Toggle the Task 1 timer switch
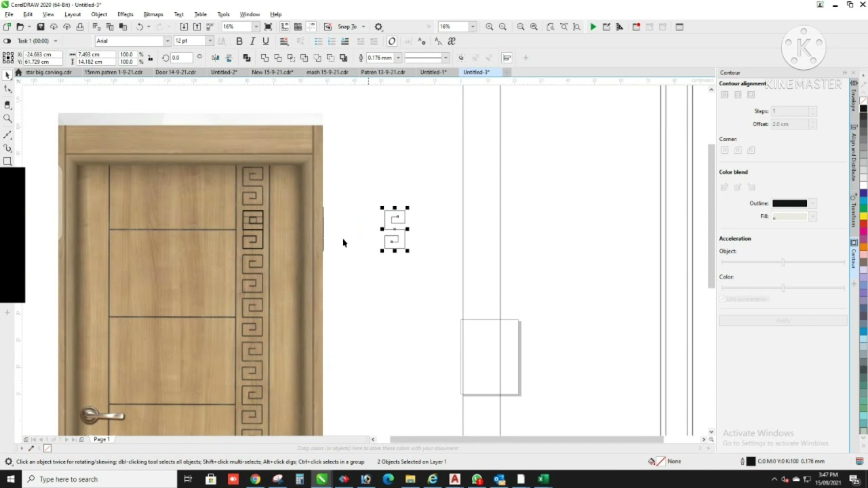 [7, 41]
